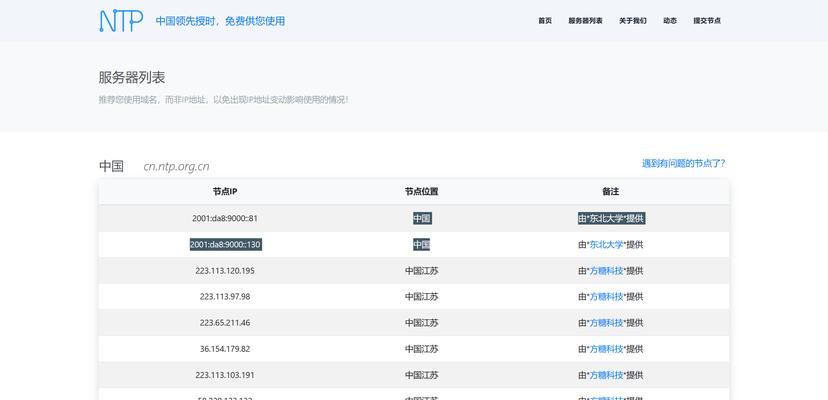Click the 服务器列表 page heading
The image size is (828, 400).
click(132, 78)
